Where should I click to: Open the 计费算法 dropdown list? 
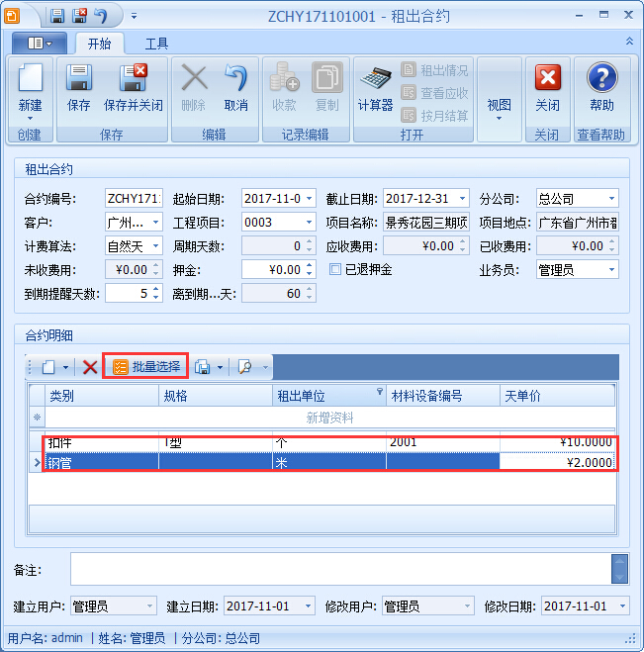(153, 246)
